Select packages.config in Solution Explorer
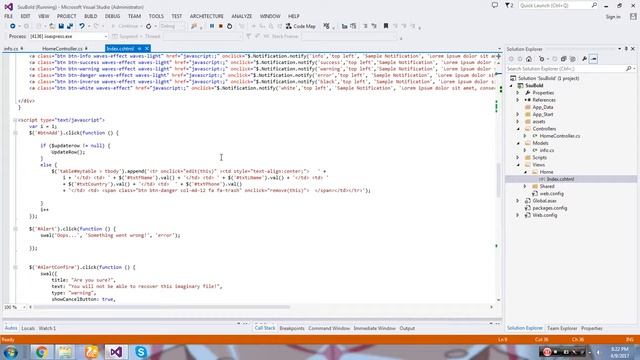 click(549, 208)
